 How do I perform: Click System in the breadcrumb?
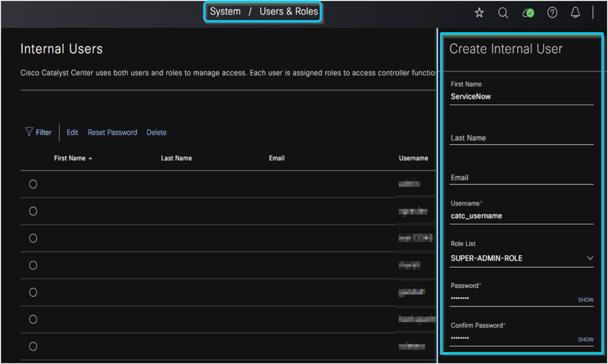click(225, 12)
